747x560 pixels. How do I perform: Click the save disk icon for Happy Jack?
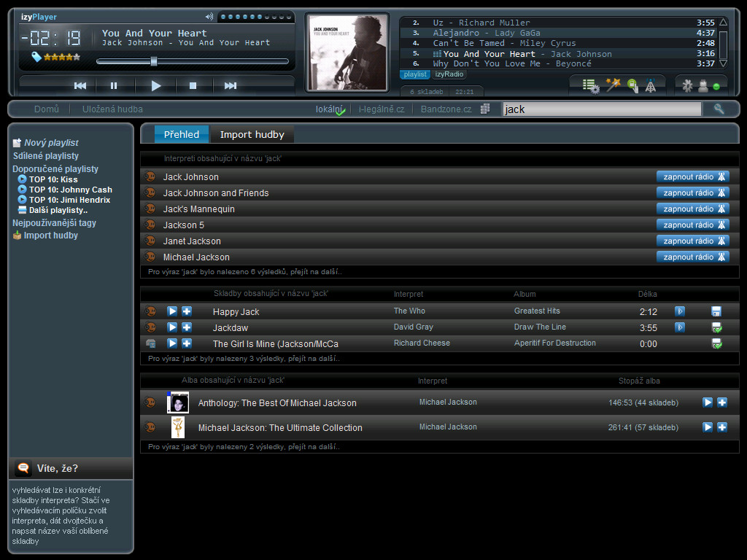click(x=716, y=311)
